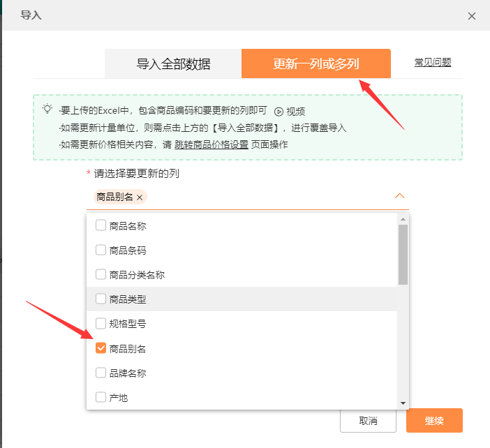Check the 品牌名称 option

(x=101, y=373)
